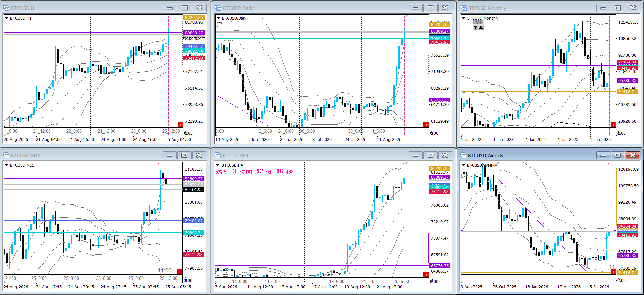This screenshot has width=644, height=295.
Task: Minimize the BTCUSD,Daily chart window
Action: pyautogui.click(x=415, y=8)
